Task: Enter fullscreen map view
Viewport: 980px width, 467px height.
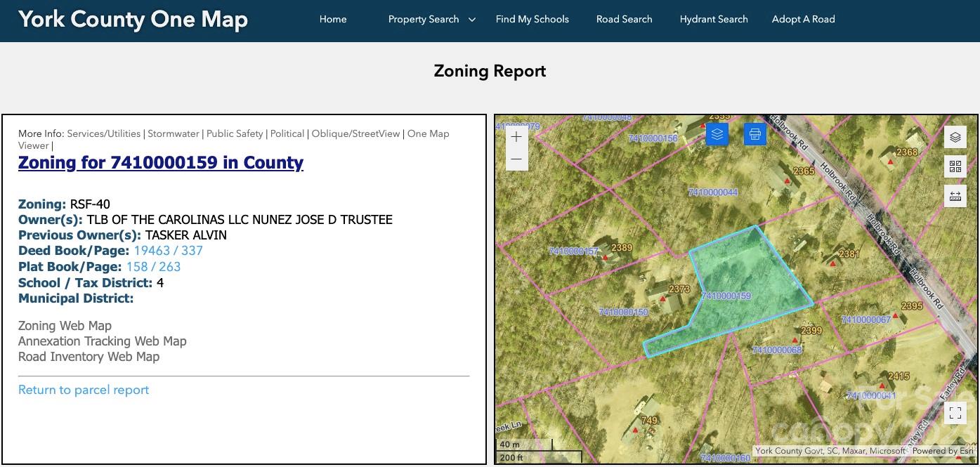Action: 955,413
